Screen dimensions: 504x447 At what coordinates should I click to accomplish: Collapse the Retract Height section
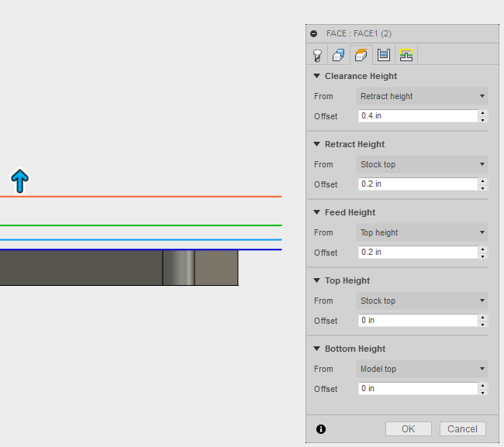point(317,144)
